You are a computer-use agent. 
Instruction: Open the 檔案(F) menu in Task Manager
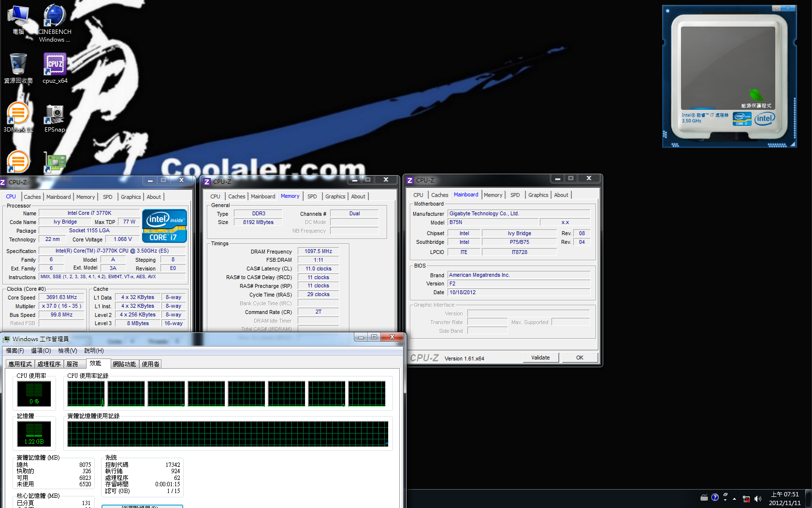pyautogui.click(x=15, y=351)
